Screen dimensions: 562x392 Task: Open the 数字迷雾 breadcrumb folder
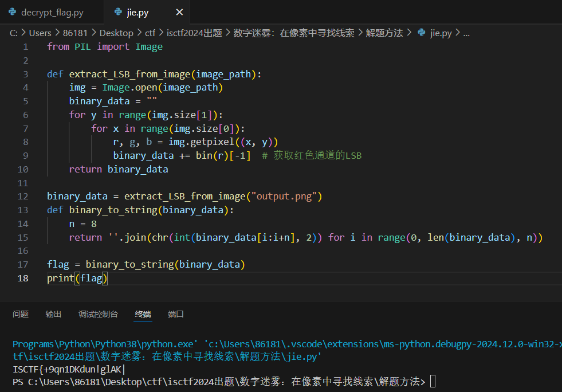[294, 33]
